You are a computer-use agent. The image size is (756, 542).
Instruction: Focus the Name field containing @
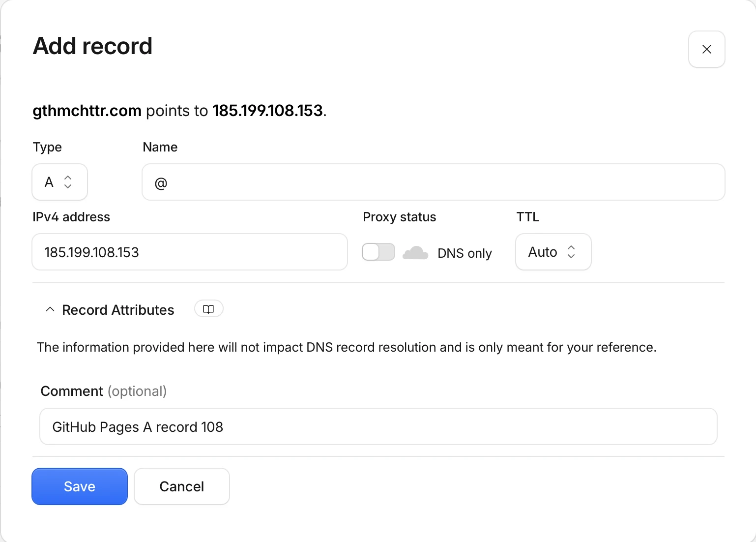tap(433, 182)
